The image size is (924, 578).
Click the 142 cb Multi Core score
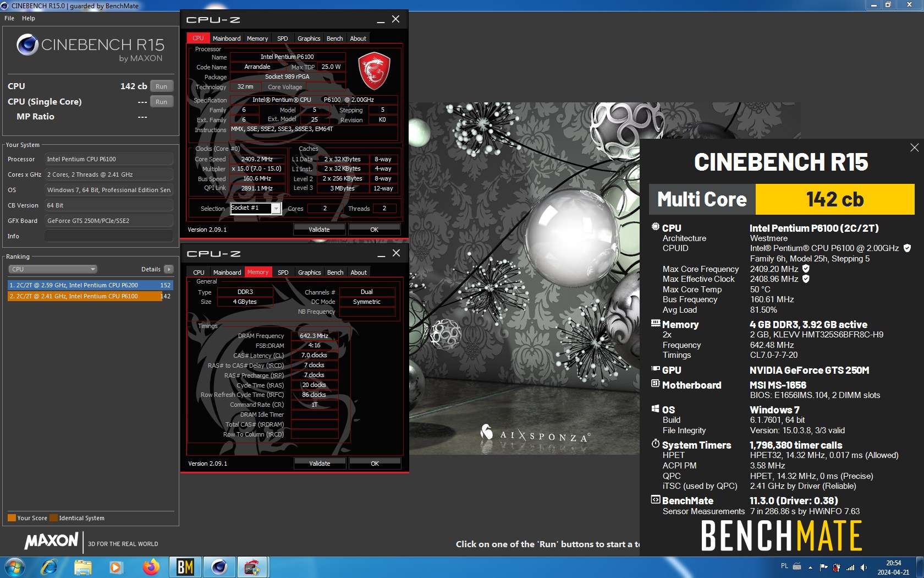tap(835, 199)
